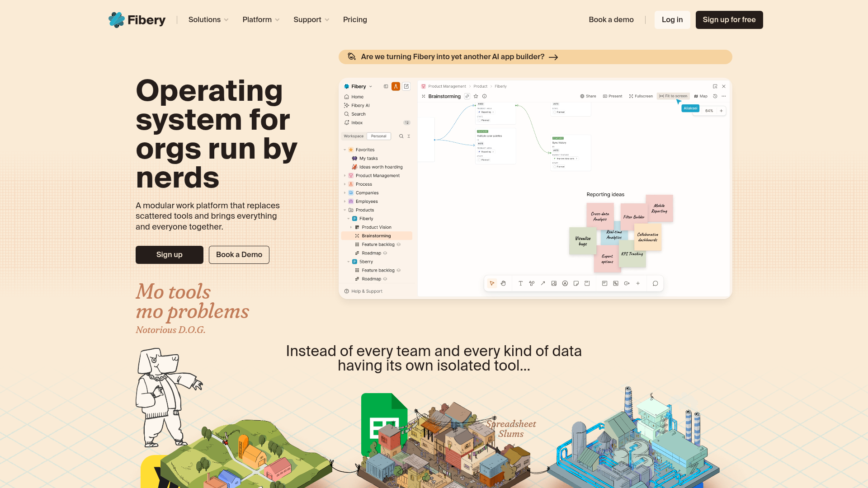868x488 pixels.
Task: Select the hand pan tool in canvas toolbar
Action: coord(503,283)
